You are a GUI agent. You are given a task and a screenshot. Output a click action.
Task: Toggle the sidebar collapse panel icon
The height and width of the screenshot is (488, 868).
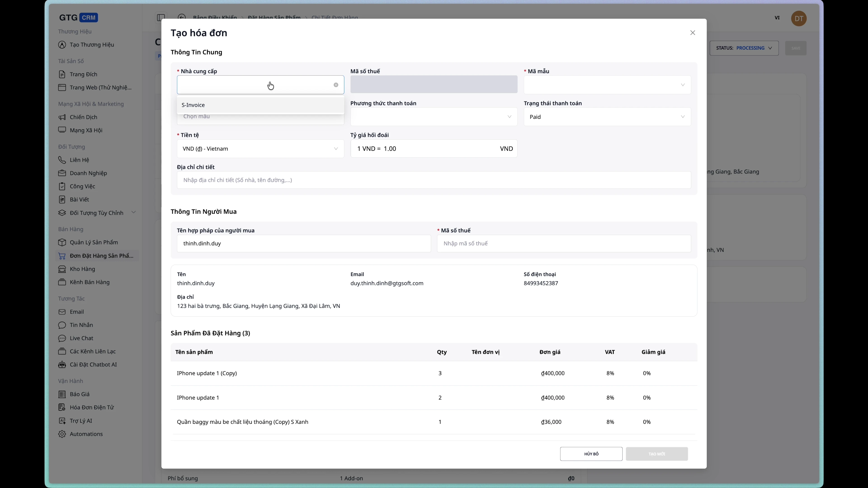point(161,18)
